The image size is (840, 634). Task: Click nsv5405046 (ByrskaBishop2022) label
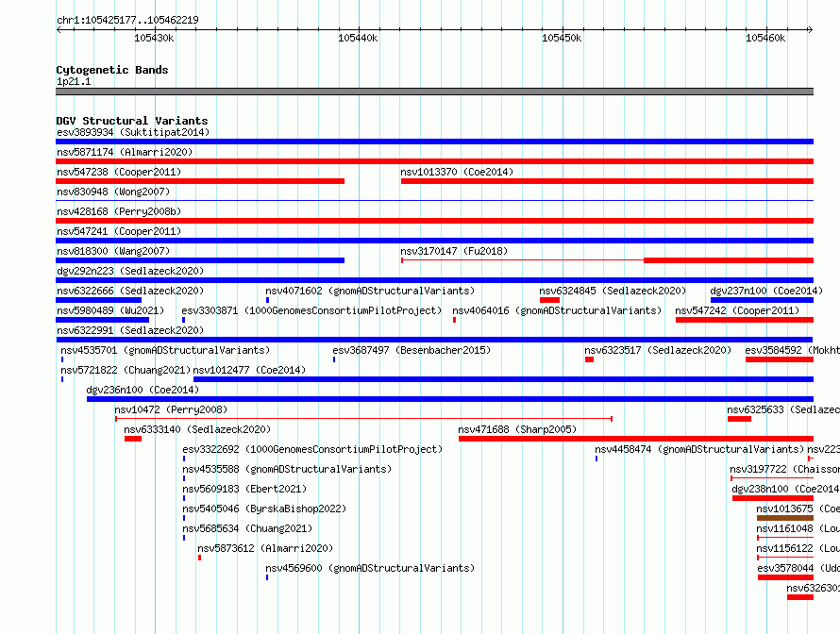[x=264, y=509]
